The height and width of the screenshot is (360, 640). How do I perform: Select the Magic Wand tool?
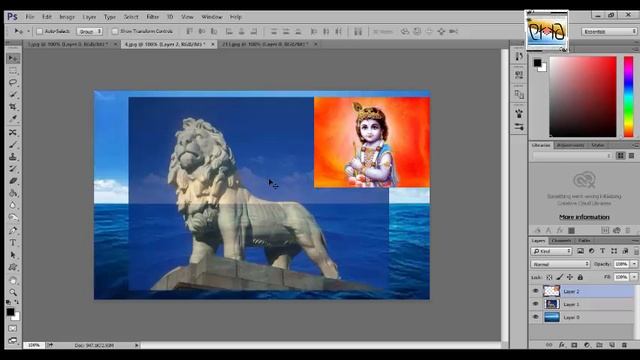coord(13,94)
